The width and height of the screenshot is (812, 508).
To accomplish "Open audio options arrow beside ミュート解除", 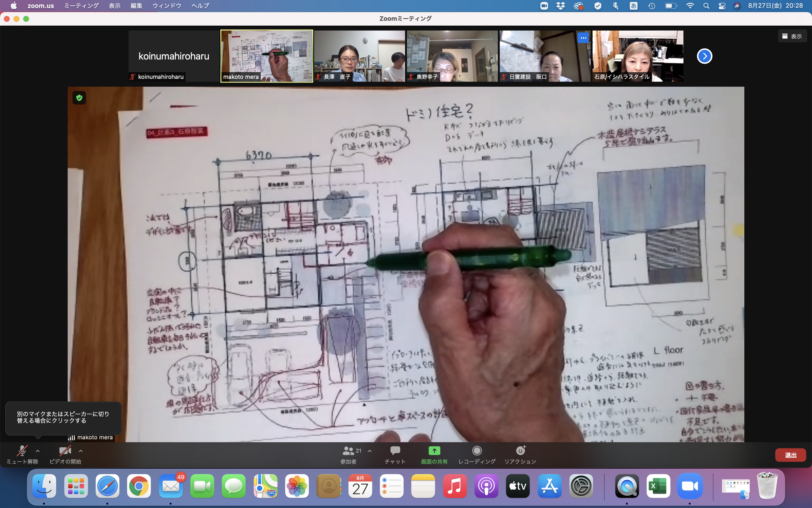I will click(x=38, y=451).
